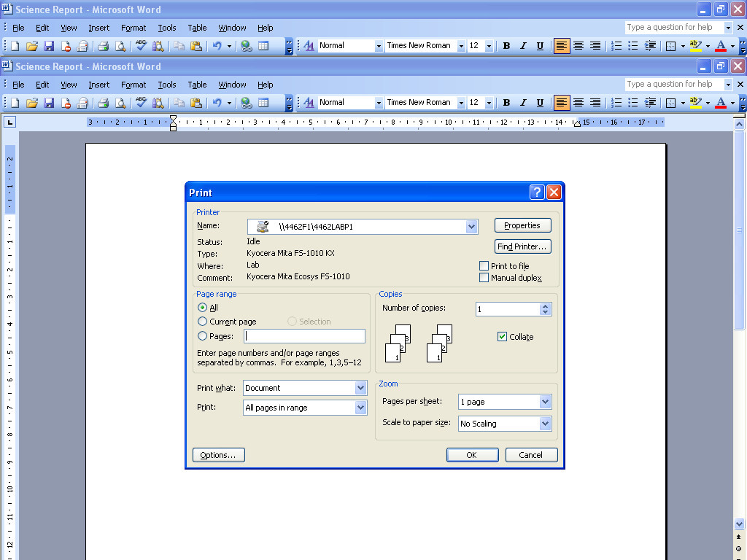Enable the Manual duplex checkbox
The height and width of the screenshot is (560, 747).
pyautogui.click(x=484, y=278)
